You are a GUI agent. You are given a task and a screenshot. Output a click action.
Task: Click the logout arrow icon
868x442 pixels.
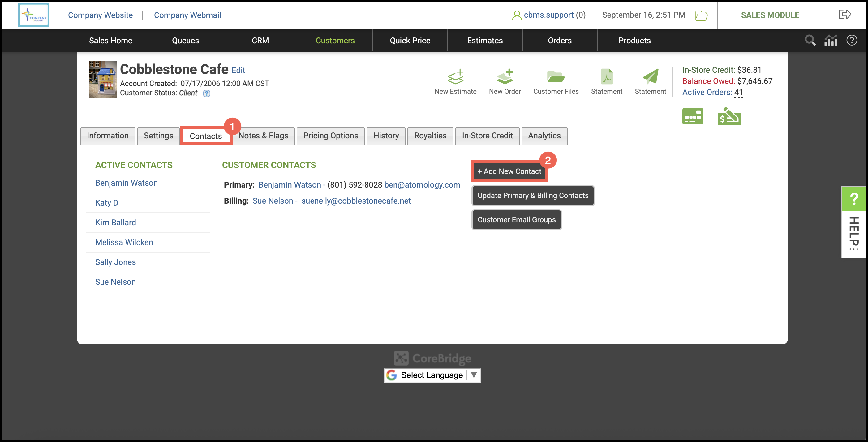tap(844, 15)
